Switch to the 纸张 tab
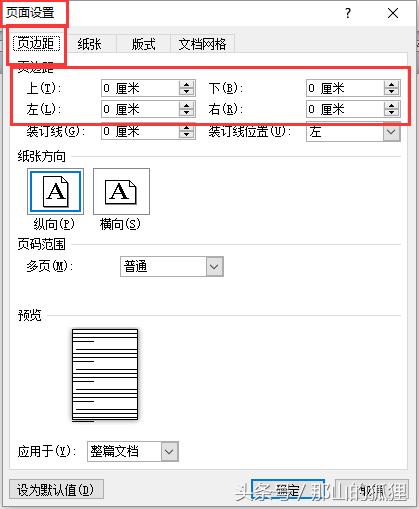This screenshot has width=419, height=509. click(x=89, y=44)
